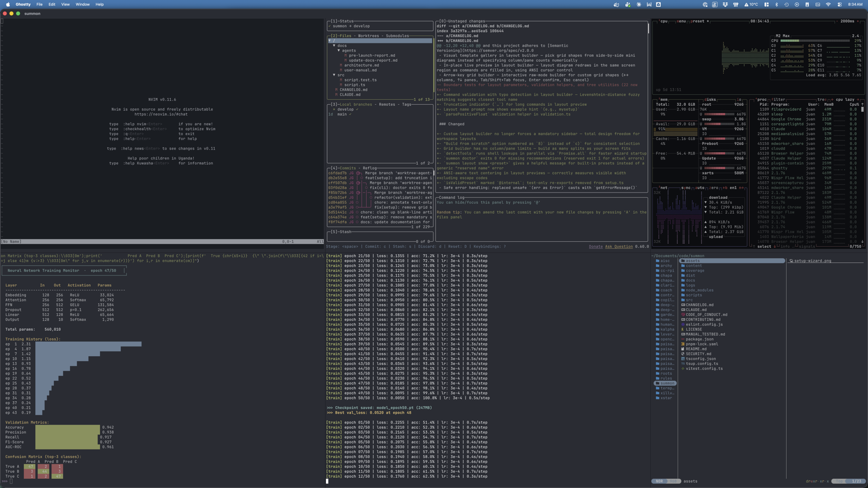
Task: Click the npm icon beside package.json
Action: point(682,339)
